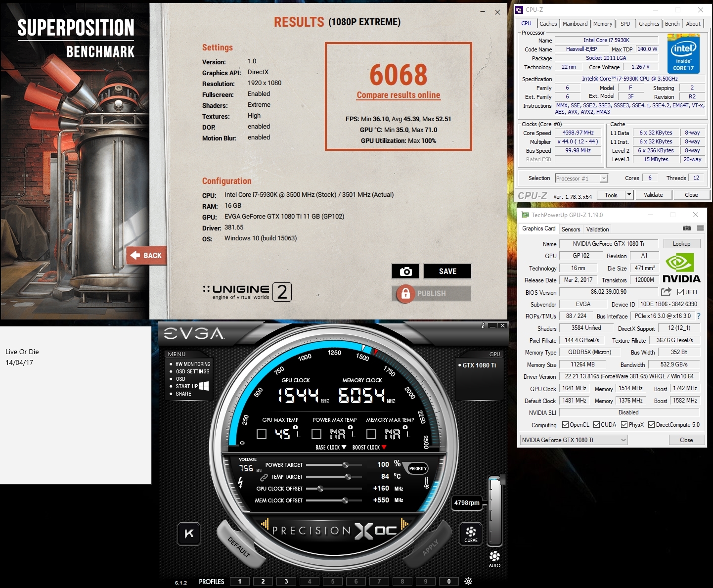Click the link icon beside Temp Target
Image resolution: width=713 pixels, height=588 pixels.
(x=264, y=477)
